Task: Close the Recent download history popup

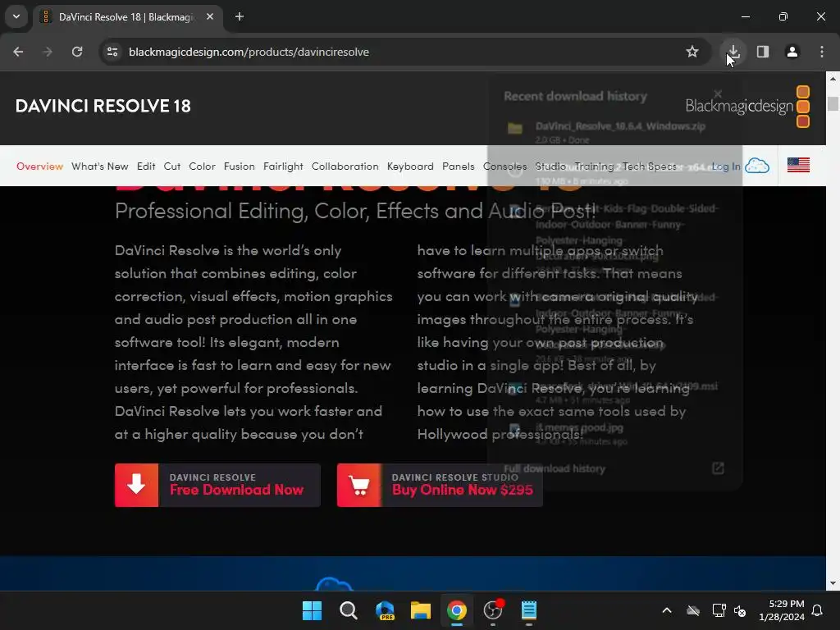Action: 718,94
